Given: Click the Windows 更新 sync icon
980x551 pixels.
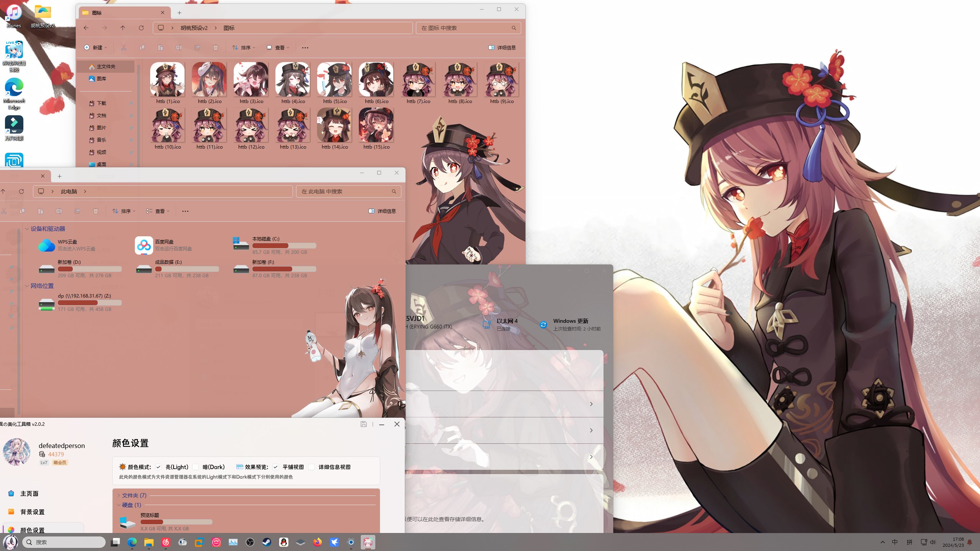Looking at the screenshot, I should point(543,325).
